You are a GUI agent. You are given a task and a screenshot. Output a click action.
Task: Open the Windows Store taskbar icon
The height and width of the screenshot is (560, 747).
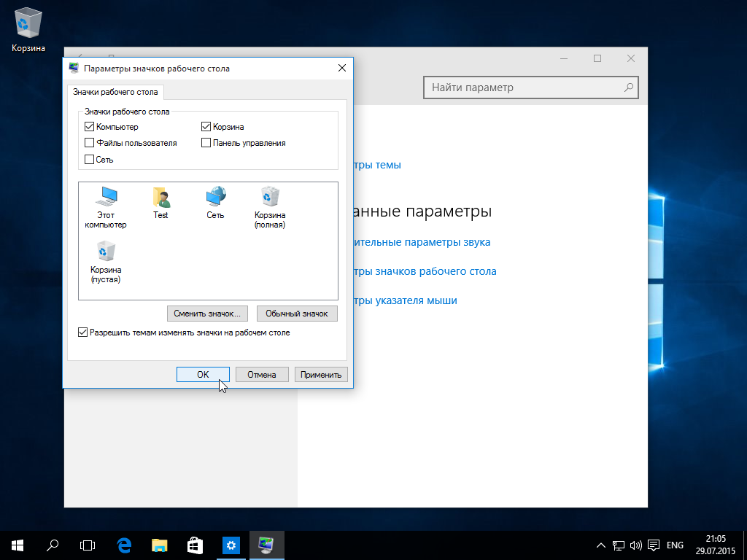tap(196, 545)
